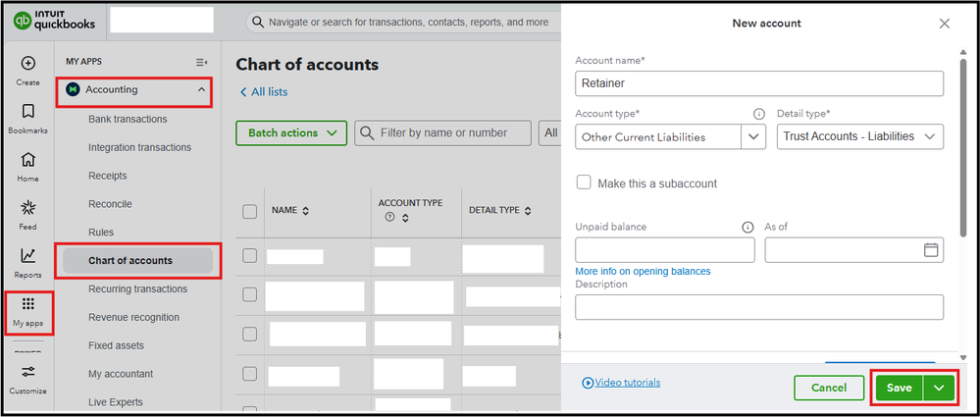Click the Account name input field
Screen dimensions: 980x417
(x=758, y=84)
